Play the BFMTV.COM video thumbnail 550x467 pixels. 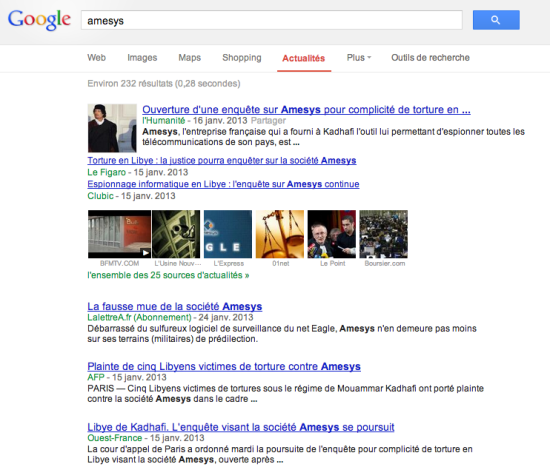119,234
